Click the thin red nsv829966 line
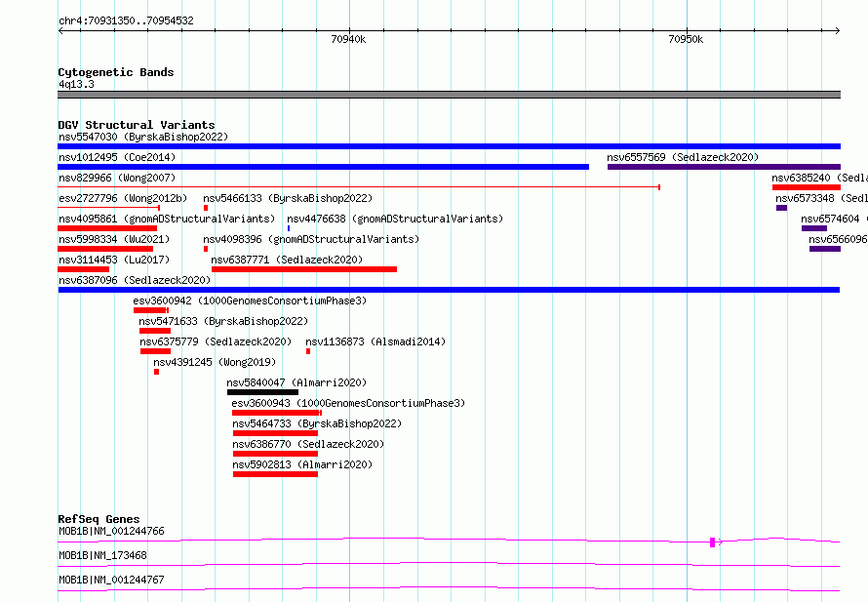 pos(359,187)
